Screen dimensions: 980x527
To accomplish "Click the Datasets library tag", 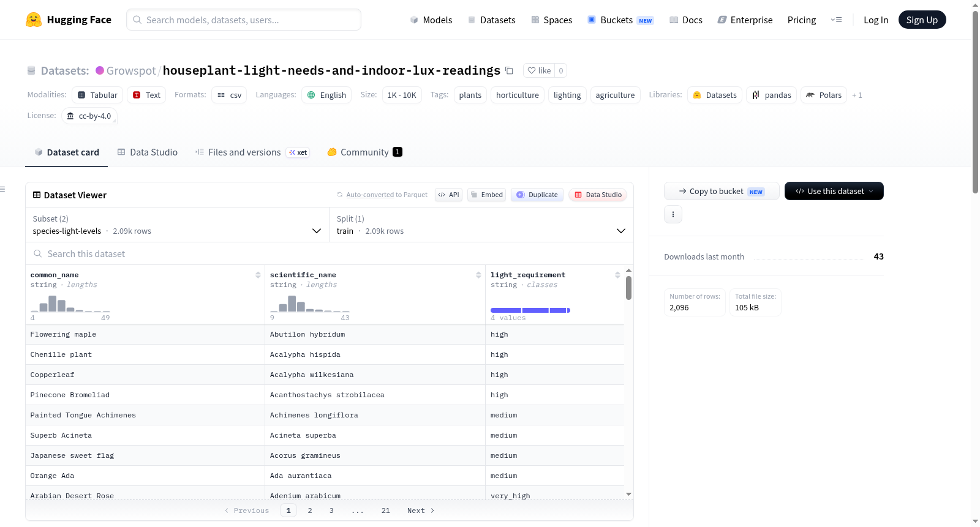I will tap(715, 95).
